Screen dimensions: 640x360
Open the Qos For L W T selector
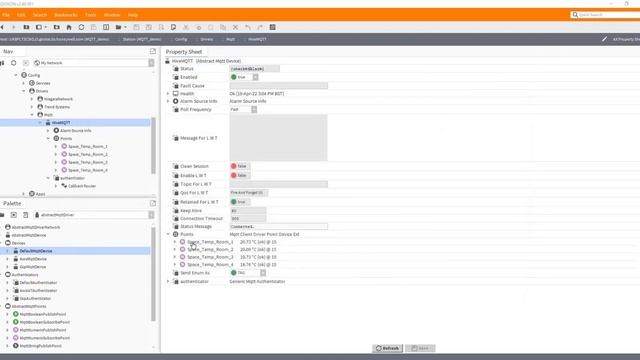click(248, 193)
